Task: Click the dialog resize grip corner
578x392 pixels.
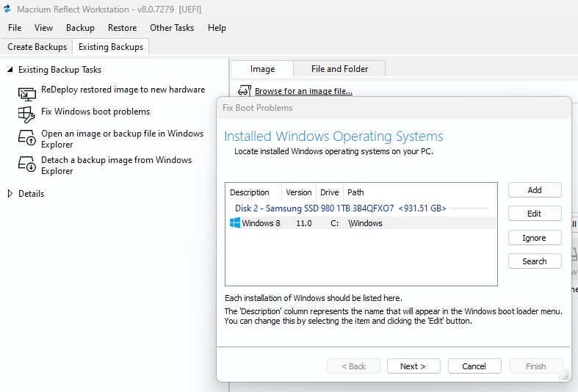Action: [x=566, y=377]
